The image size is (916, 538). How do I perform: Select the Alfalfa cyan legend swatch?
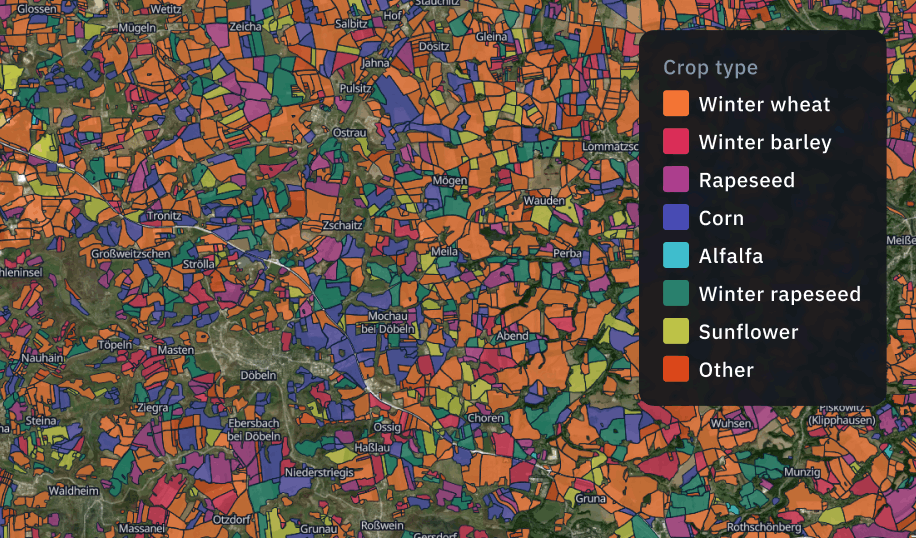(676, 256)
